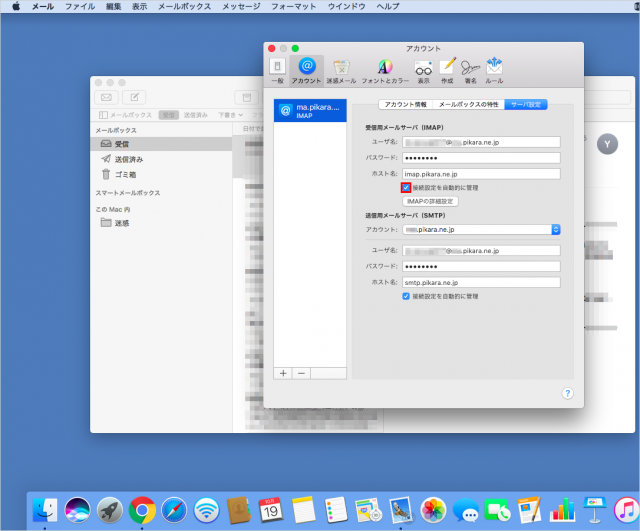Image resolution: width=640 pixels, height=531 pixels.
Task: Click the IMAP ホスト名 input field
Action: click(481, 173)
